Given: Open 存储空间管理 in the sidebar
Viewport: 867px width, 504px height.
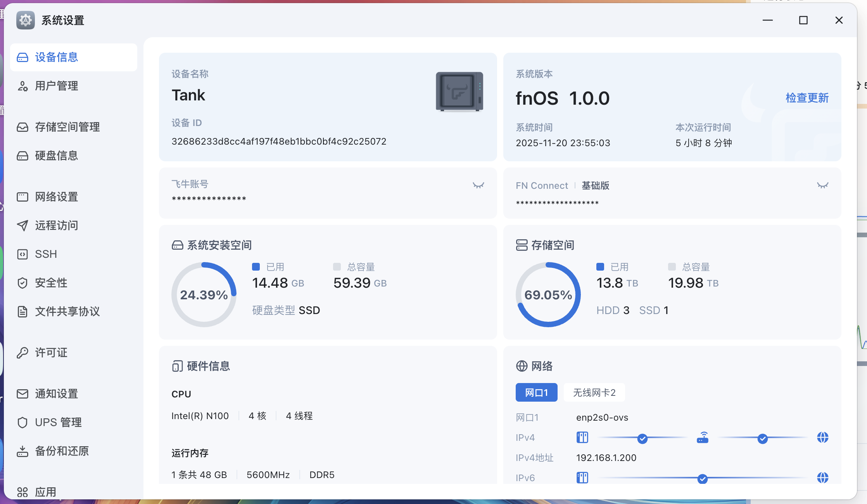Looking at the screenshot, I should coord(67,127).
